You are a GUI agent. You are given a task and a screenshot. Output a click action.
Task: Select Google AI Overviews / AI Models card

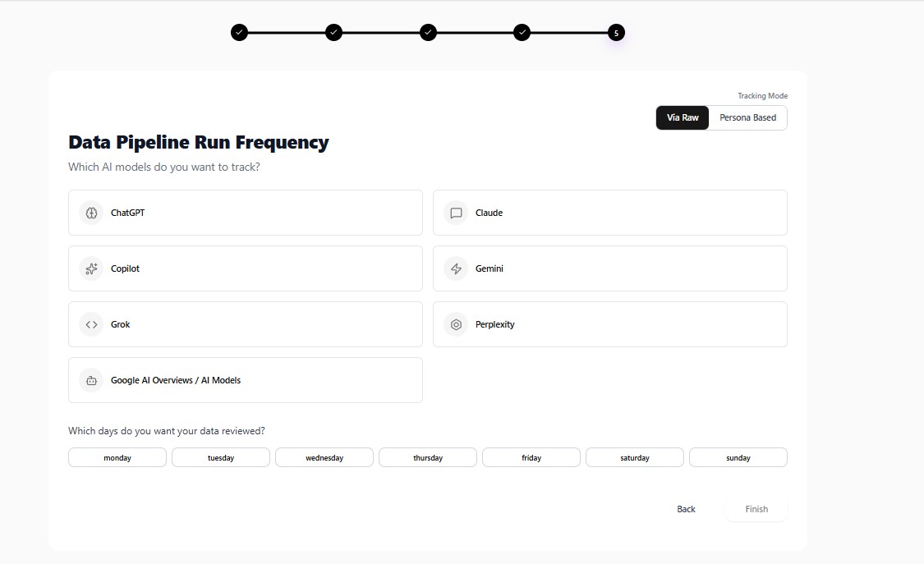click(245, 380)
